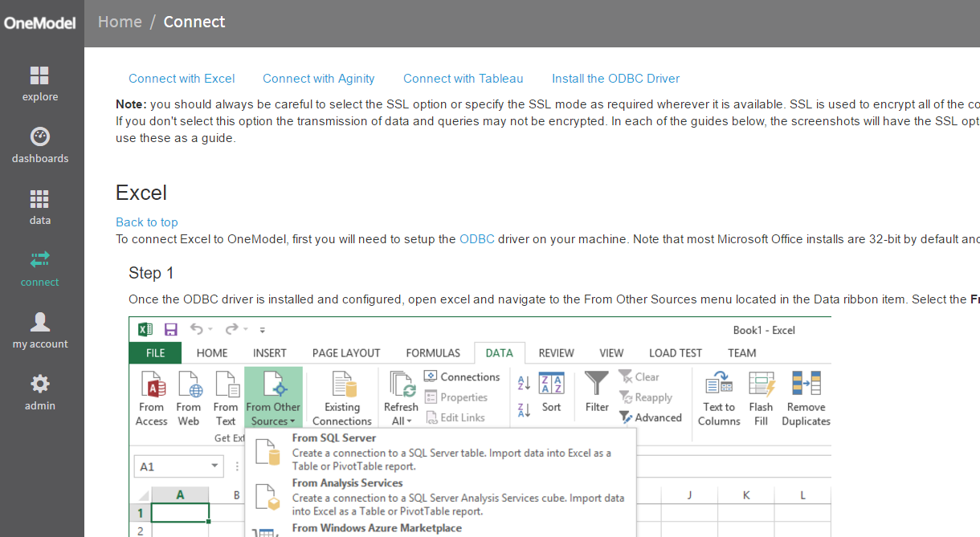Screen dimensions: 980x537
Task: Open the Customize Quick Access Toolbar arrow in Excel
Action: (x=263, y=330)
